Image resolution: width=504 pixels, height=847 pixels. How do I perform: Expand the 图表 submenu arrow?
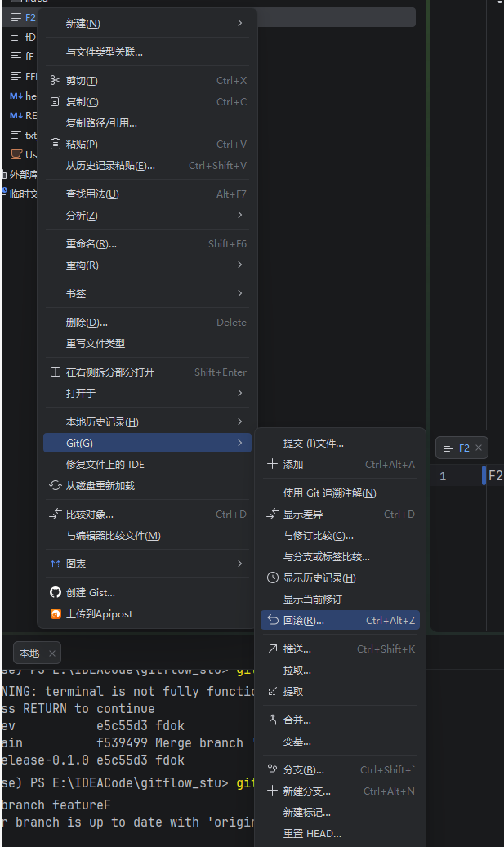(x=240, y=564)
